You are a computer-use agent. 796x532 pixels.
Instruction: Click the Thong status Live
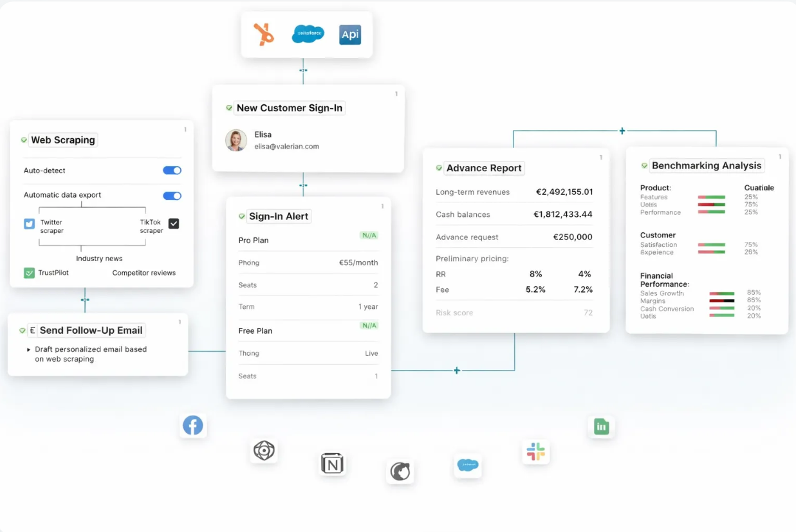[x=372, y=353]
